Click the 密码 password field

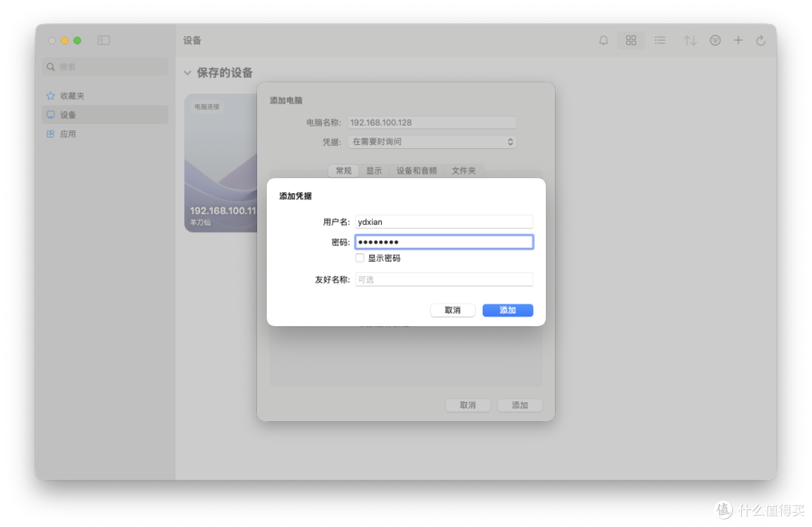point(444,242)
